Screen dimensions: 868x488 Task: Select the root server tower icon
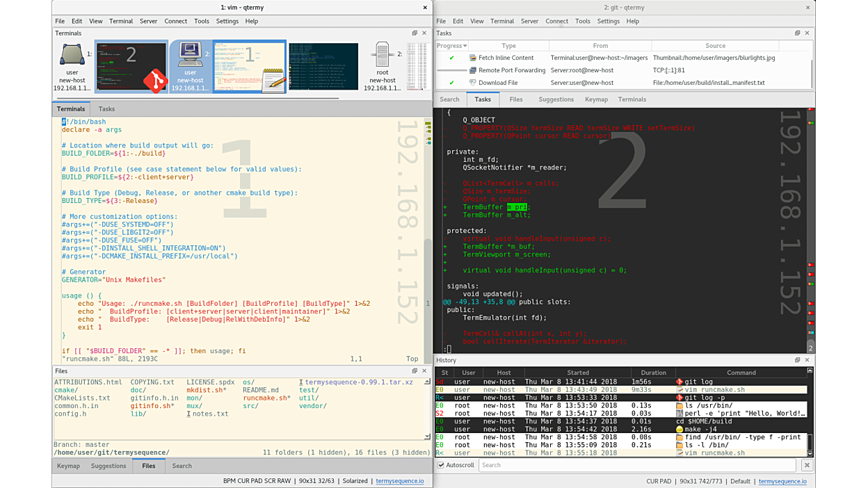[382, 56]
